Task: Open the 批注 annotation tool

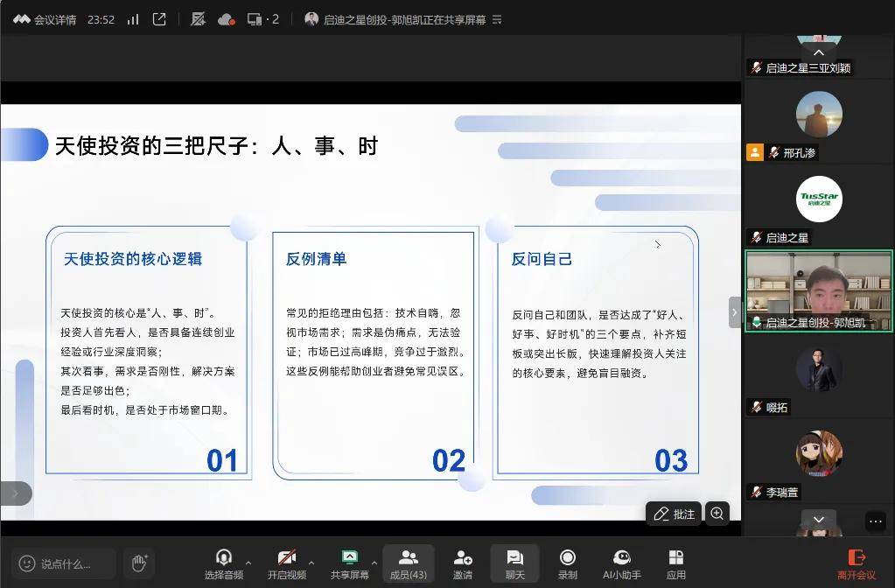Action: pyautogui.click(x=674, y=514)
